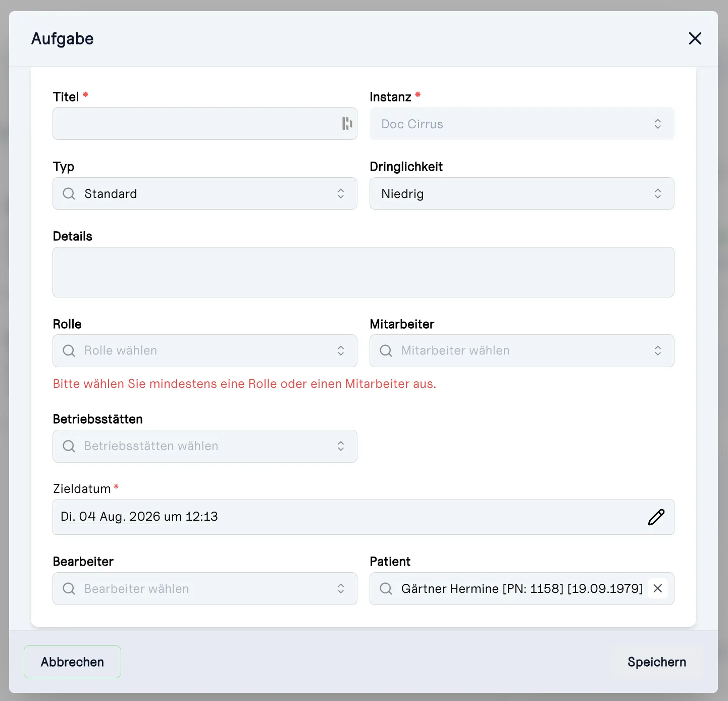This screenshot has width=728, height=701.
Task: Click the search icon in the Mitarbeiter field
Action: click(x=386, y=350)
